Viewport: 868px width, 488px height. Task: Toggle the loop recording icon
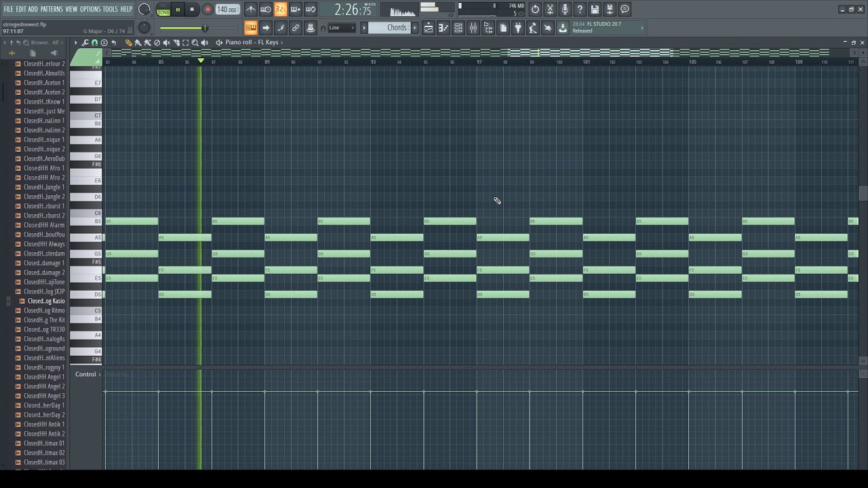pyautogui.click(x=311, y=9)
